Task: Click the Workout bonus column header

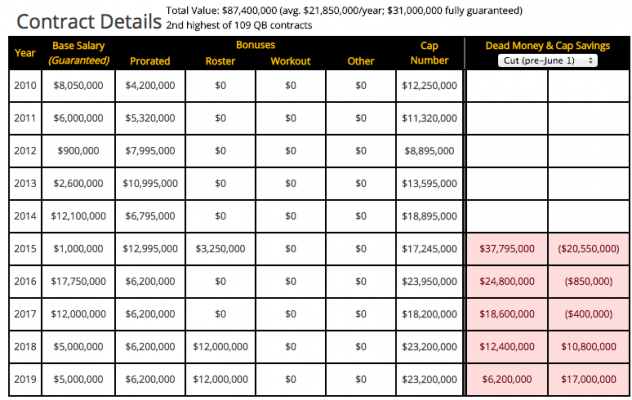Action: [x=291, y=61]
